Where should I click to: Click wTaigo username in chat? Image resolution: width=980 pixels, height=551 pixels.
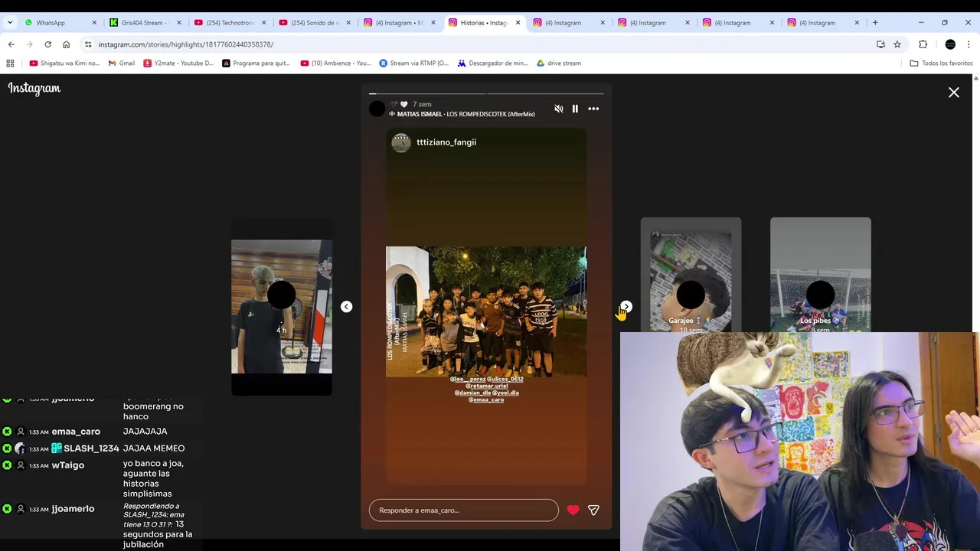coord(67,465)
